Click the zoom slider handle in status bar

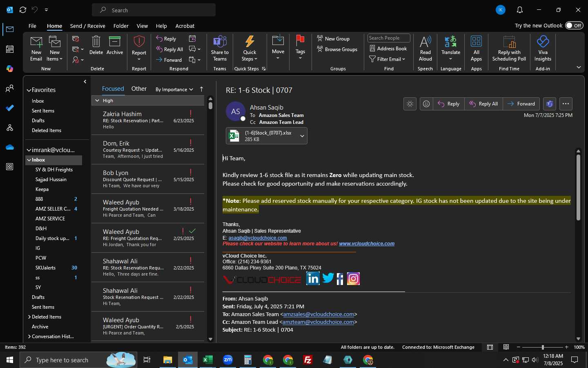point(543,347)
